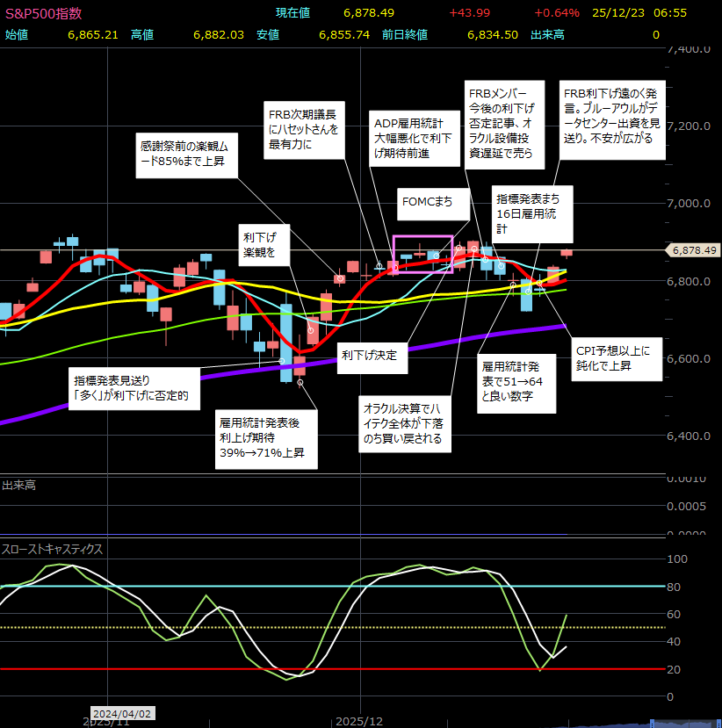722x728 pixels.
Task: Click the FOMCまち annotation box
Action: pyautogui.click(x=427, y=202)
